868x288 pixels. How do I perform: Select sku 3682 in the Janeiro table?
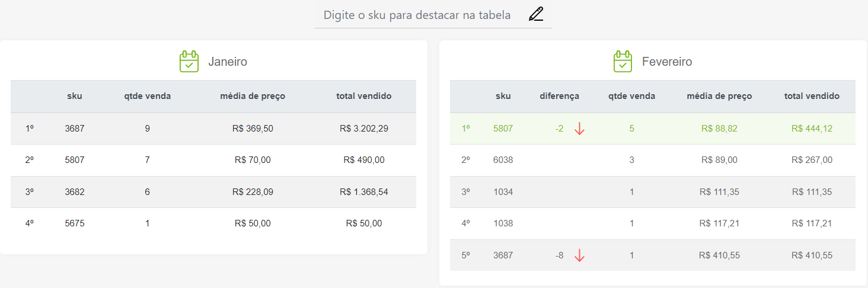(x=75, y=192)
